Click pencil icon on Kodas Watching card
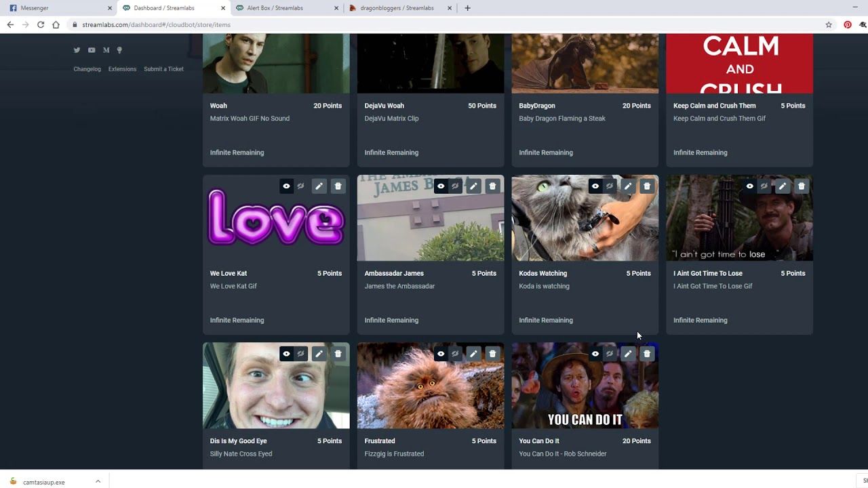This screenshot has width=868, height=488. (628, 186)
